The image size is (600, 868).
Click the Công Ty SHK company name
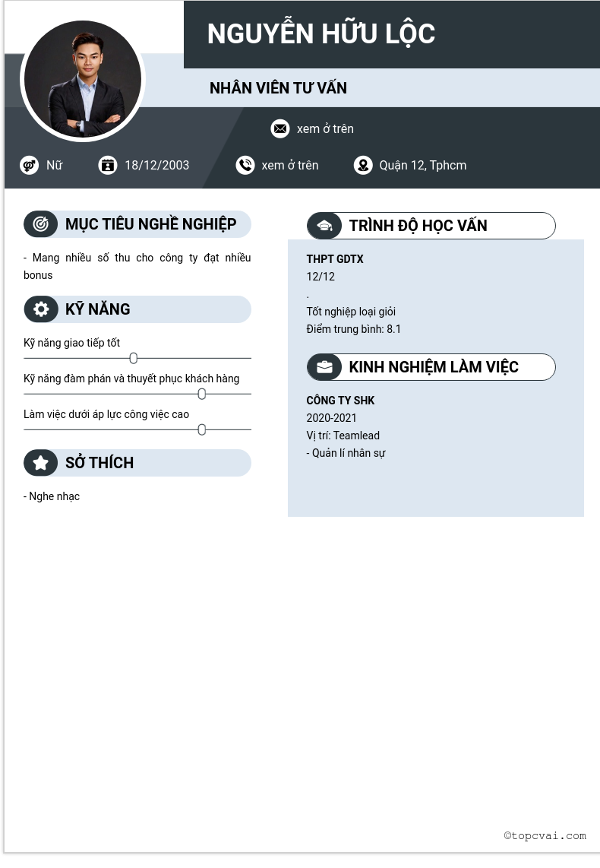(340, 401)
